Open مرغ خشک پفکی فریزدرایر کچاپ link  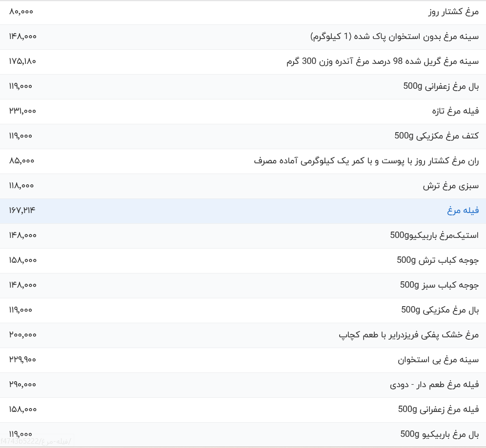(409, 335)
